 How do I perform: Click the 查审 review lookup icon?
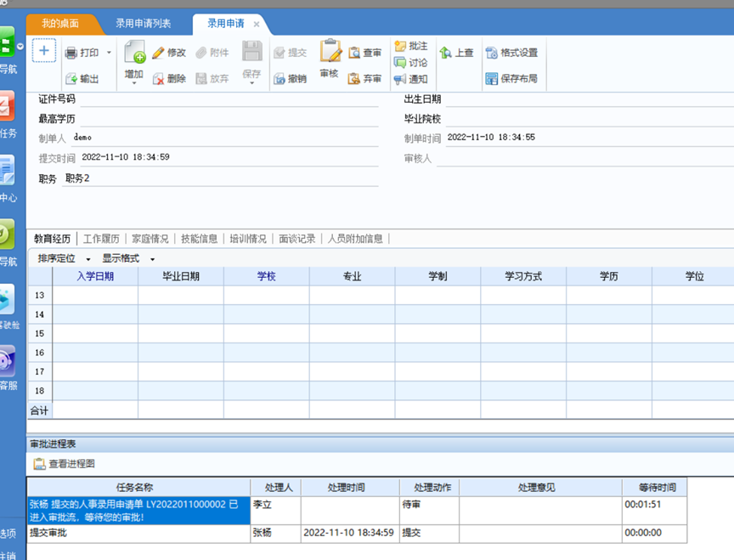354,53
